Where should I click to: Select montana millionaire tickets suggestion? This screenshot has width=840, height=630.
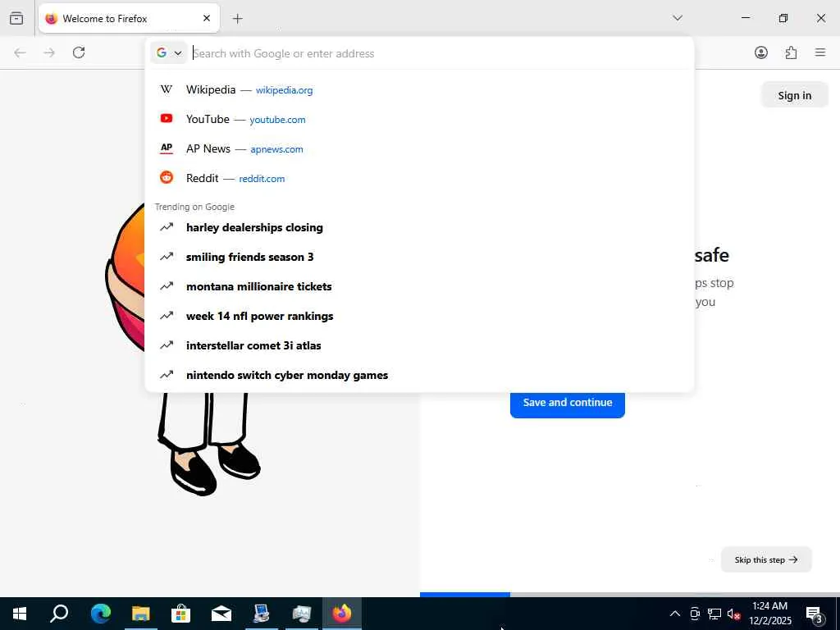click(419, 286)
